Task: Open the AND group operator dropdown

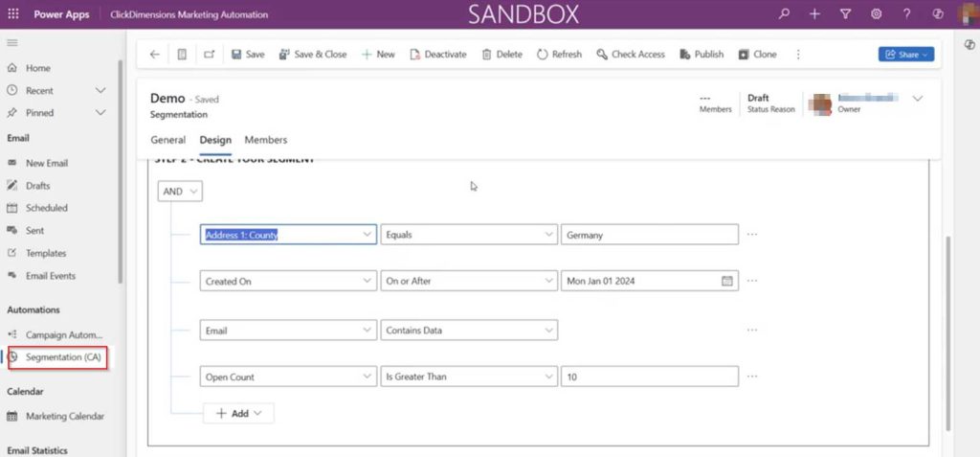Action: tap(180, 192)
